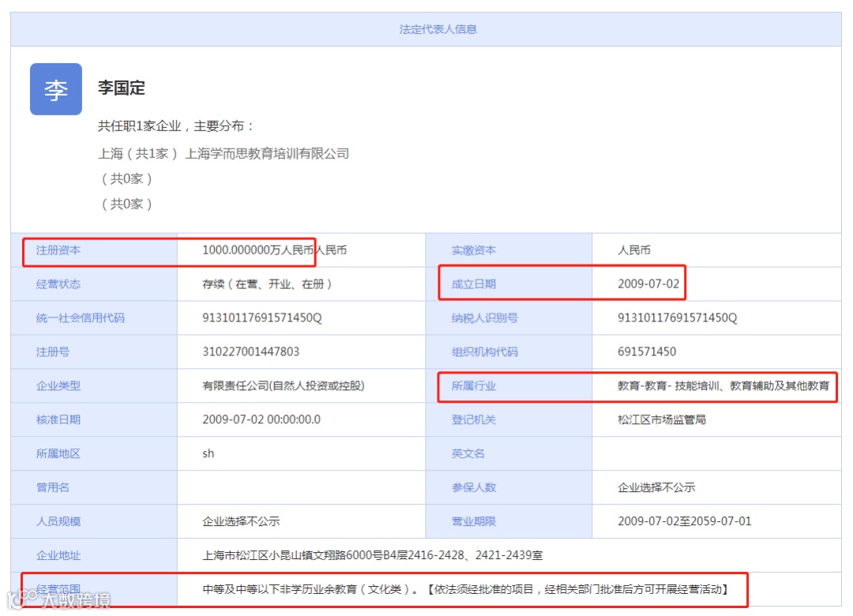Select the 实缴资本 label

tap(473, 250)
